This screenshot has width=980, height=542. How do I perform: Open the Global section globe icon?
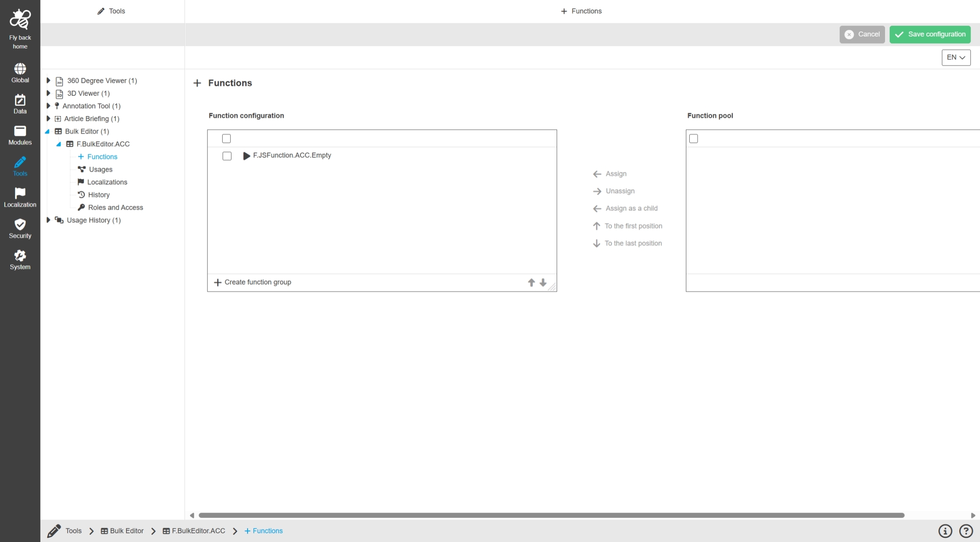pyautogui.click(x=20, y=69)
